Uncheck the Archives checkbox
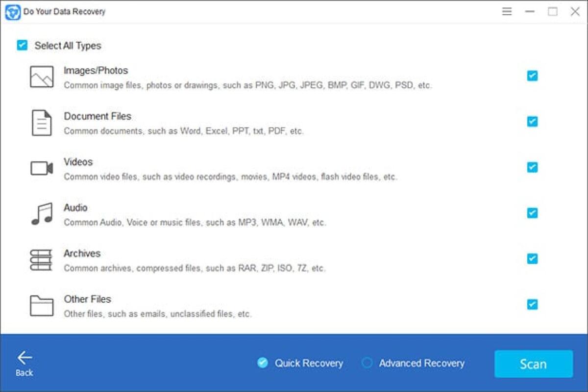This screenshot has width=588, height=392. [x=532, y=259]
